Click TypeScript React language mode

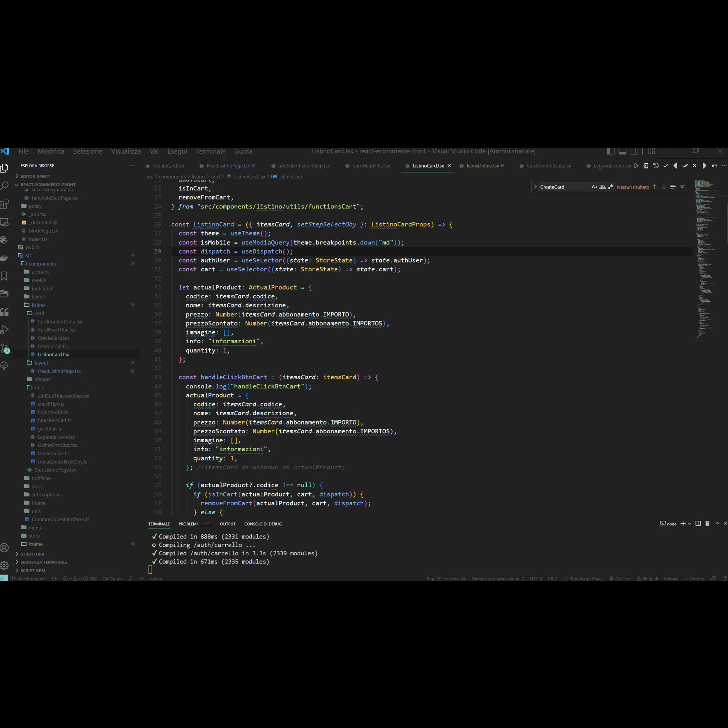click(x=586, y=579)
